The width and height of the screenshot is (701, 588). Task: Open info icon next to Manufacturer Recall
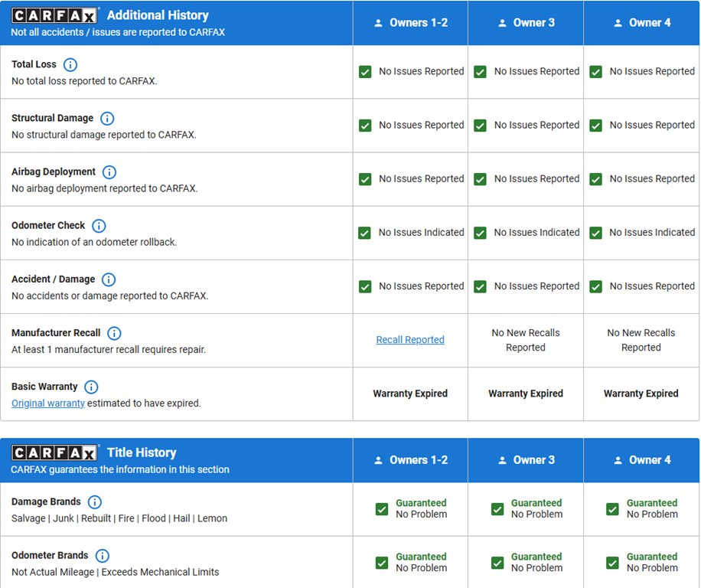[x=115, y=333]
